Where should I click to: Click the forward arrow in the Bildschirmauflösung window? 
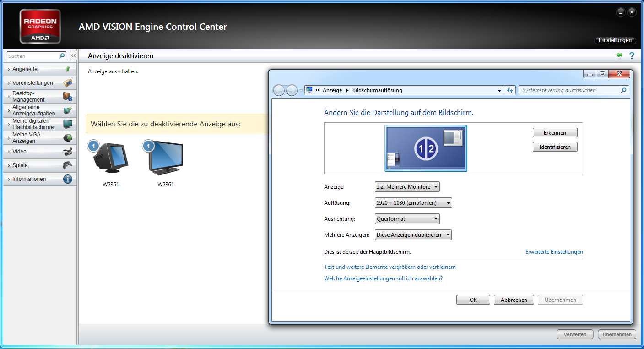292,90
